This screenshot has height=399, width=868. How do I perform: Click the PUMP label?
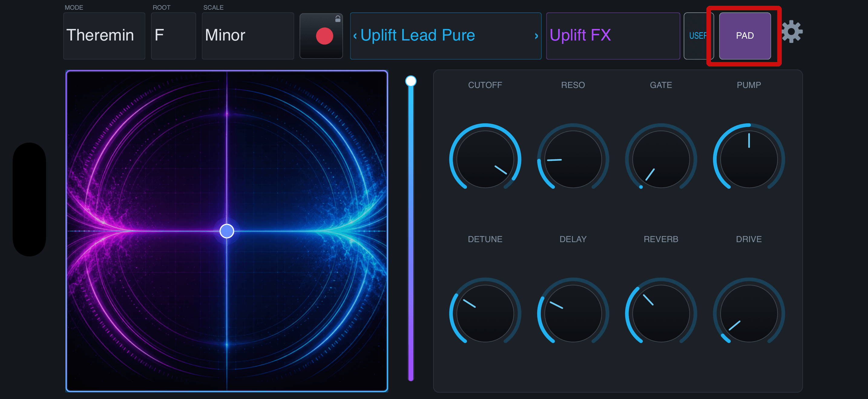point(749,85)
